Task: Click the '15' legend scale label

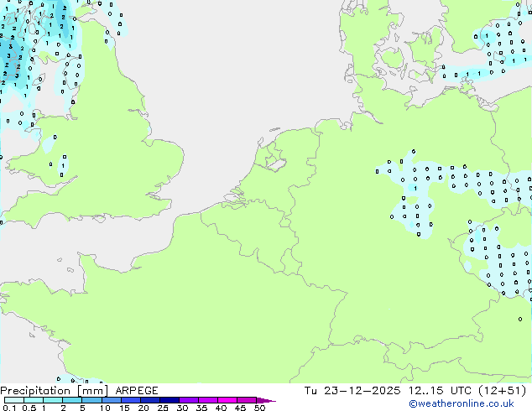Action: 124,408
